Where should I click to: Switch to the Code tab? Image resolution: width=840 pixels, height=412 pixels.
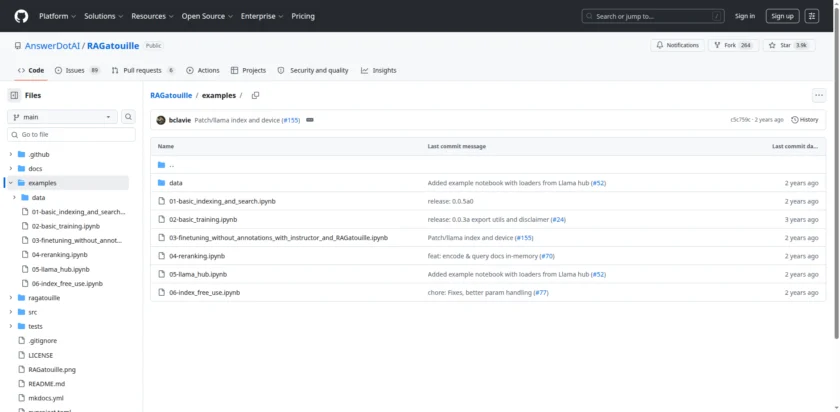pos(31,70)
